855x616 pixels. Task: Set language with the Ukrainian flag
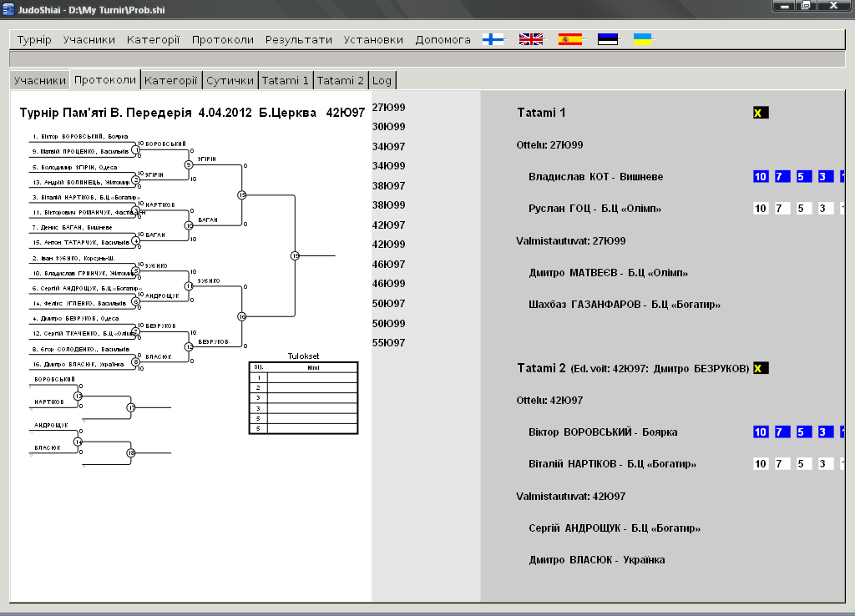642,39
